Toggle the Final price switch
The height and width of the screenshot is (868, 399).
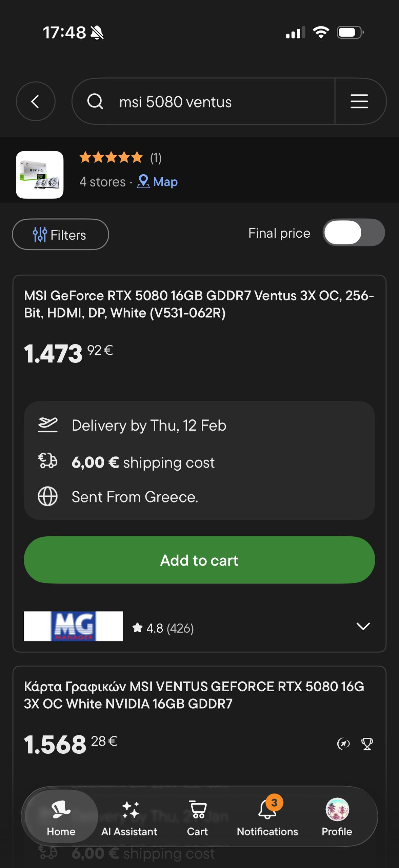[x=354, y=233]
